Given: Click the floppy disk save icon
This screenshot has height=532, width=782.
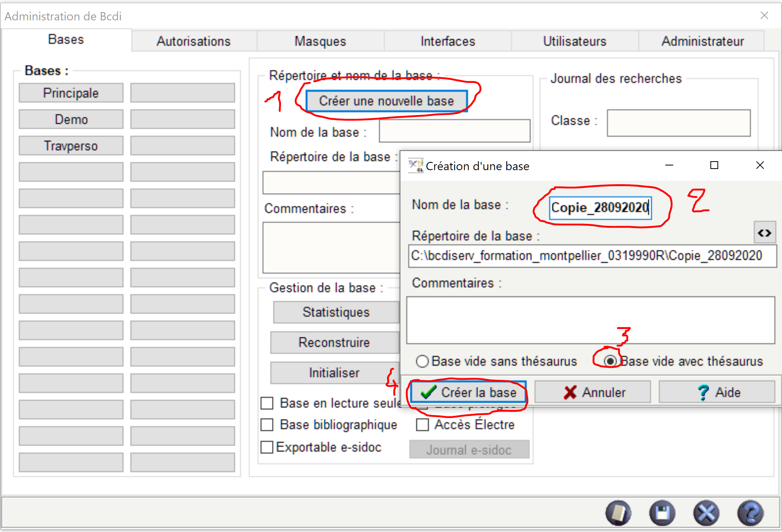Looking at the screenshot, I should tap(662, 513).
